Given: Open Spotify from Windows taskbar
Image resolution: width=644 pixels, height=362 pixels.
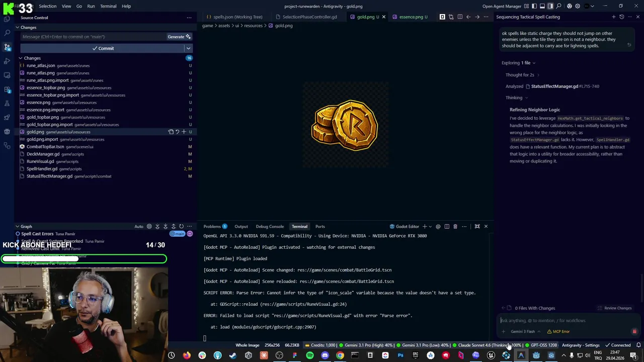Looking at the screenshot, I should [310, 355].
